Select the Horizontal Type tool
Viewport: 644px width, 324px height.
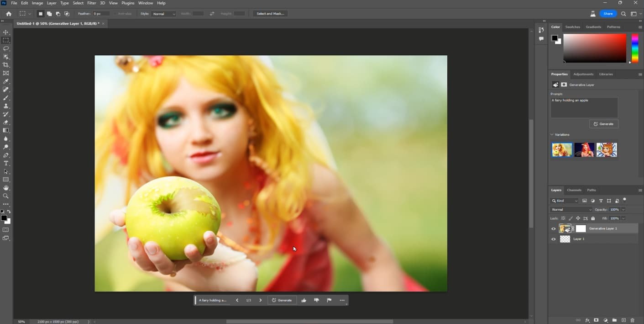click(6, 163)
